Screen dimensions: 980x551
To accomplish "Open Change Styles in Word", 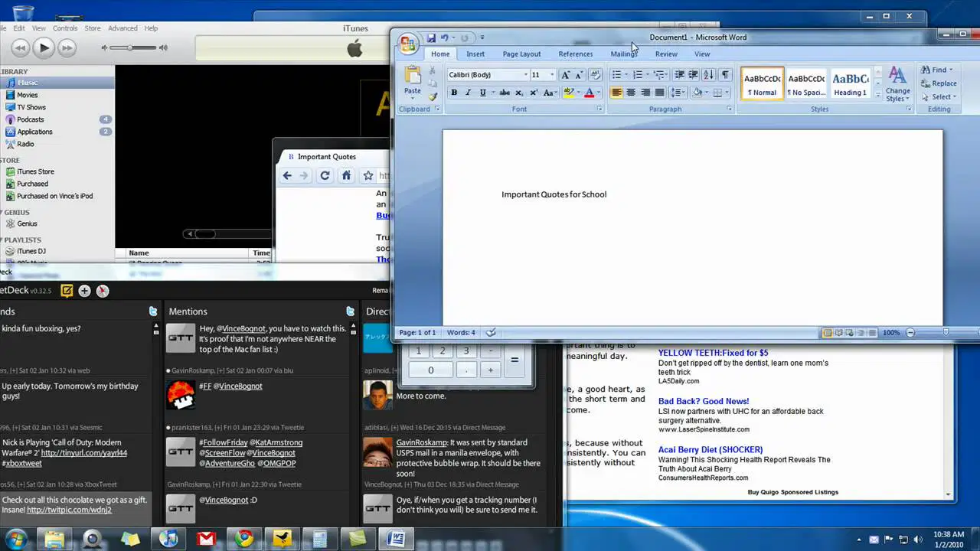I will pos(898,84).
